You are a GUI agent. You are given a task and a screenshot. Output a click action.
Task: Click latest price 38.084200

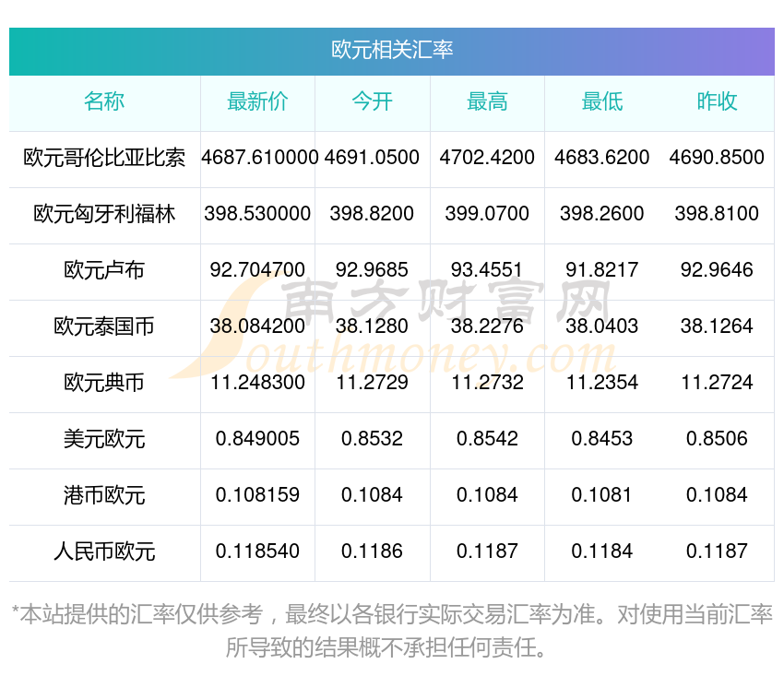click(257, 326)
